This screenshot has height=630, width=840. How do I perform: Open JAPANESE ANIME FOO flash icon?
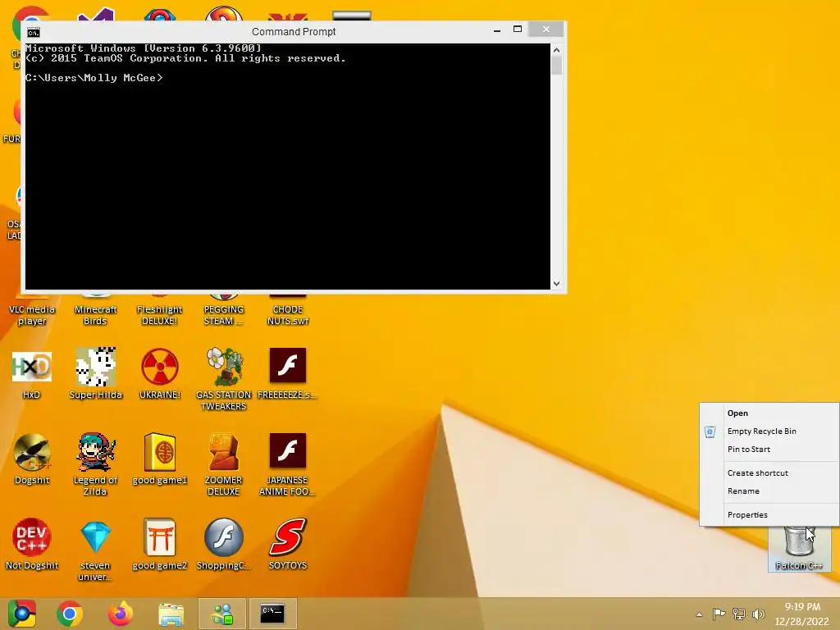click(288, 464)
